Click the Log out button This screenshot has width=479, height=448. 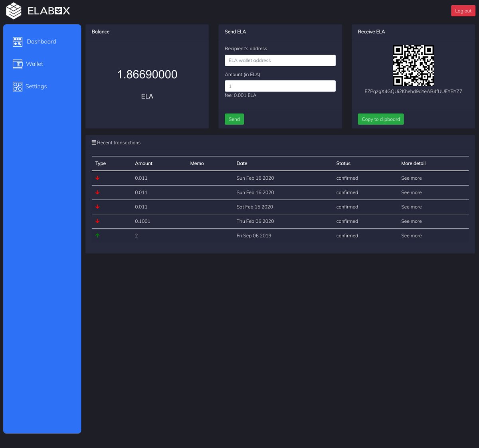(463, 10)
